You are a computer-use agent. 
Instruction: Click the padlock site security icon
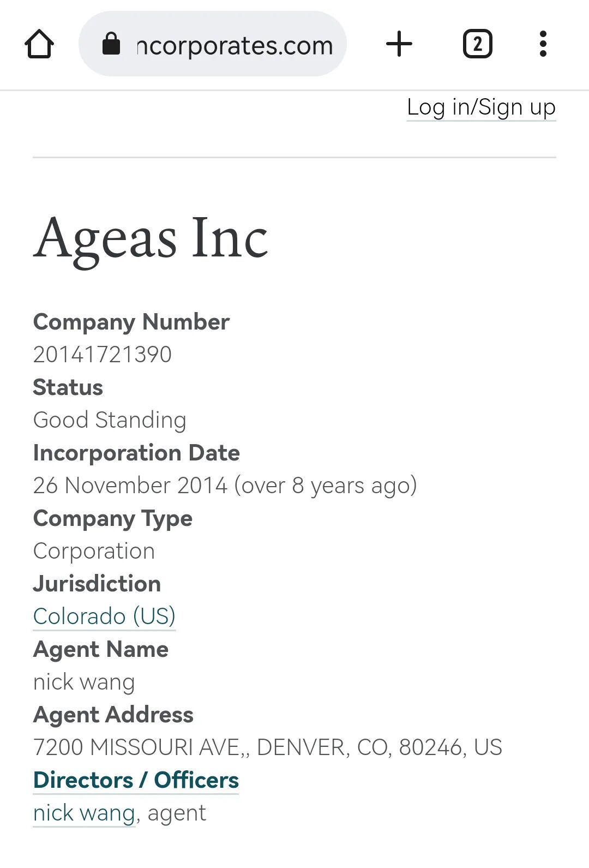111,44
